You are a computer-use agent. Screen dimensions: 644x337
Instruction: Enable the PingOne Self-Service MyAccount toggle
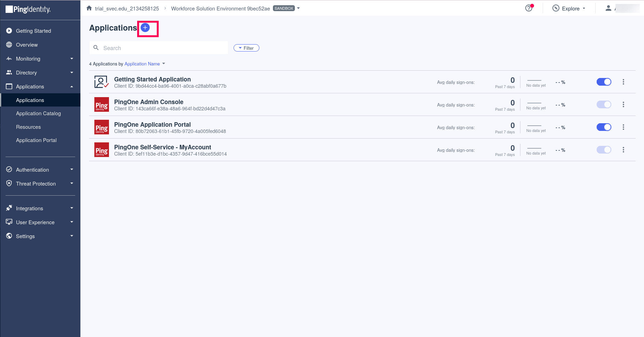[604, 150]
